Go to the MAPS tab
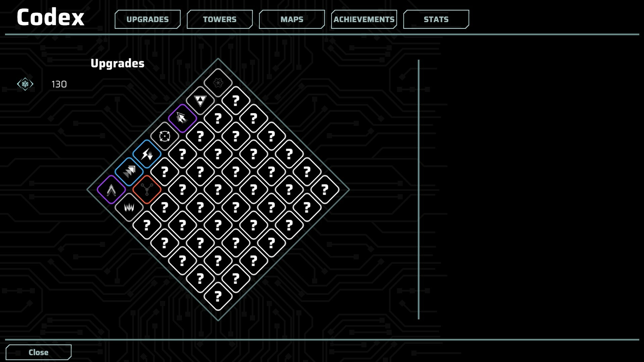Screen dimensions: 644x362 click(x=292, y=19)
